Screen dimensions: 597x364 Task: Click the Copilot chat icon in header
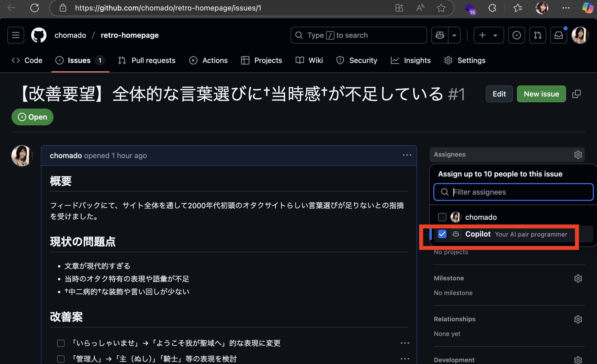[440, 35]
